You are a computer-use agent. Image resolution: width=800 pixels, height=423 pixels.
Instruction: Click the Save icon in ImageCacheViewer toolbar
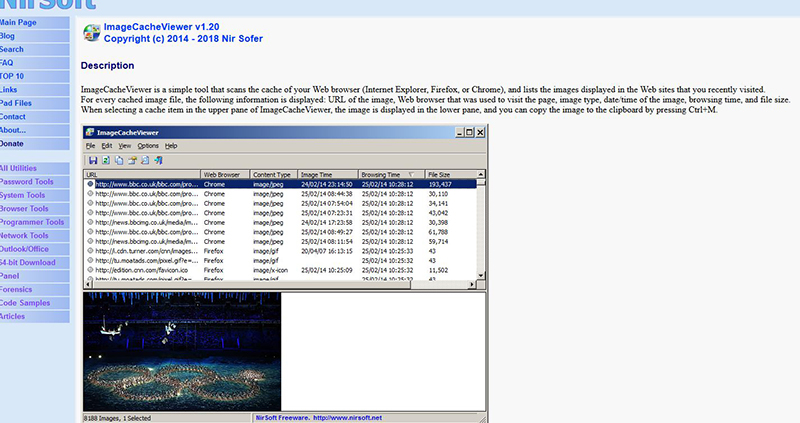93,160
